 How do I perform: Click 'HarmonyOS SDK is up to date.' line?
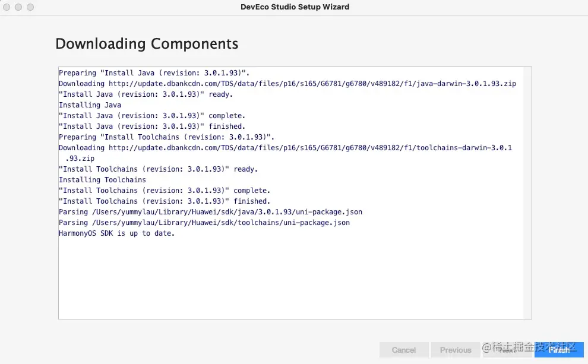coord(116,233)
